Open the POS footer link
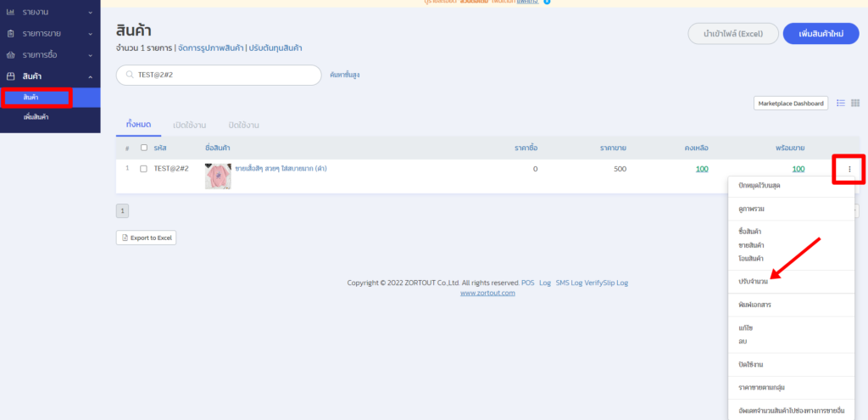Screen dimensions: 868x420 tap(527, 283)
